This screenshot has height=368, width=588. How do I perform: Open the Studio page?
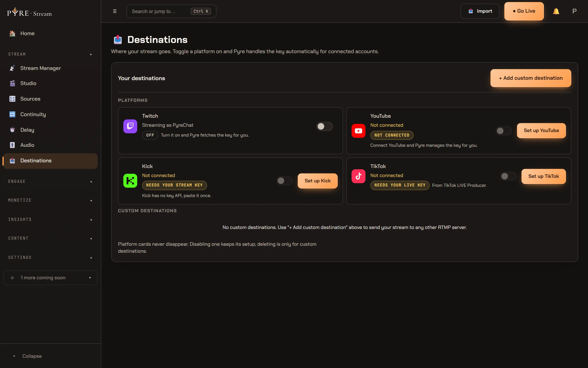tap(50, 83)
